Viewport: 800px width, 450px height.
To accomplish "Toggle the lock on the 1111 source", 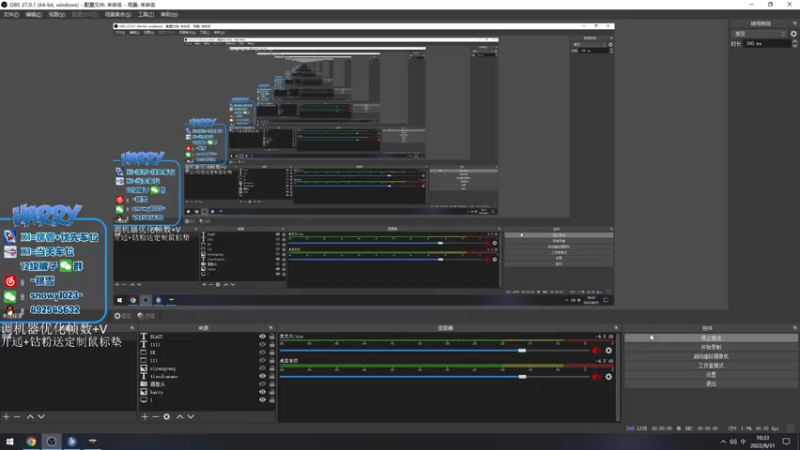I will (271, 344).
